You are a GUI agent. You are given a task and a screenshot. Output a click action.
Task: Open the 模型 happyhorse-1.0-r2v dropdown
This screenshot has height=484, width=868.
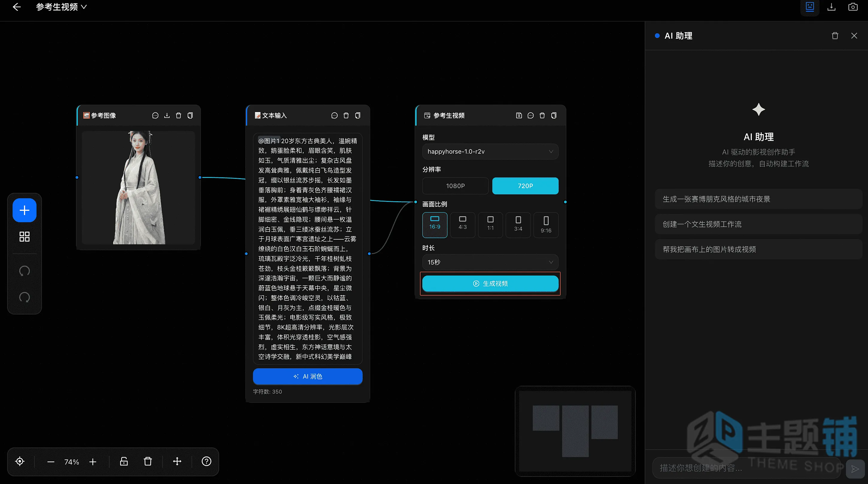[490, 152]
